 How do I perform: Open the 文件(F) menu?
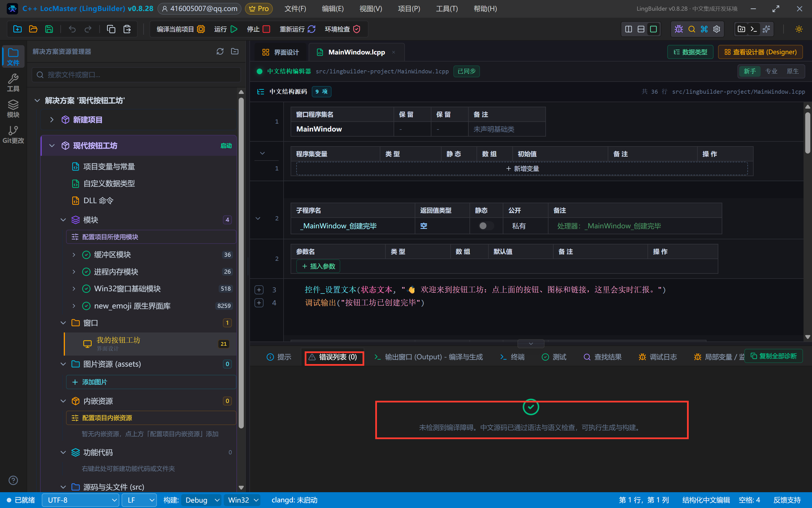pos(295,9)
